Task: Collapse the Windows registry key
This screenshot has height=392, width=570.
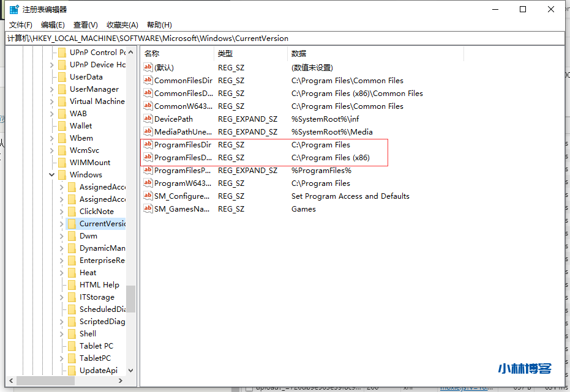Action: [x=52, y=175]
